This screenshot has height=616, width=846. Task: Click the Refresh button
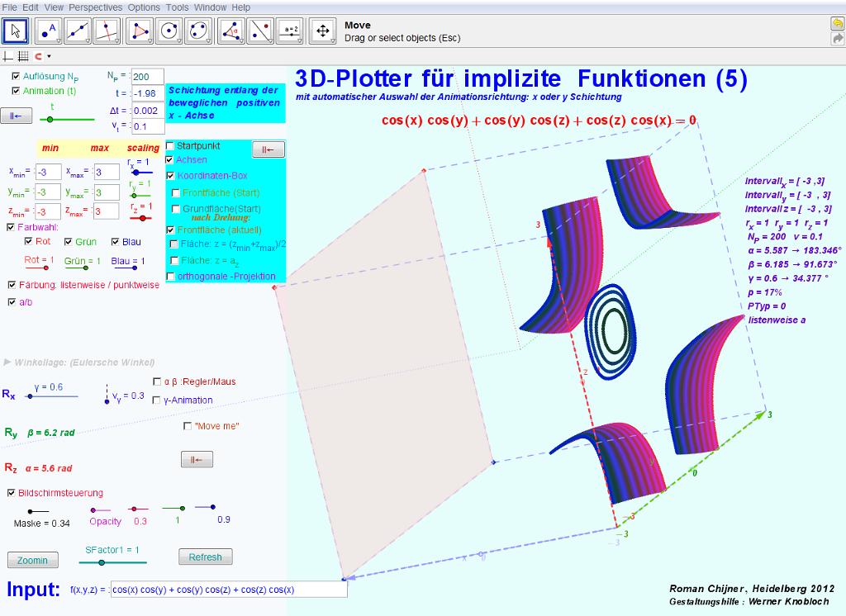point(205,557)
